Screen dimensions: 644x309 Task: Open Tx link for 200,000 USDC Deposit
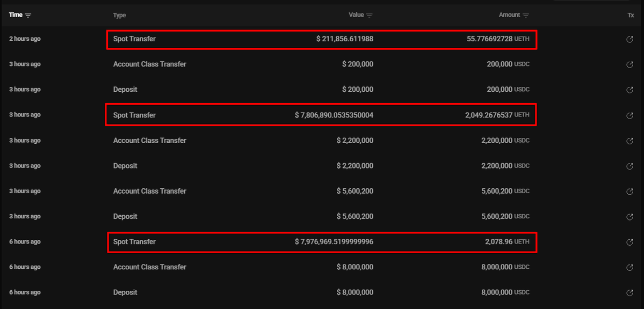630,90
